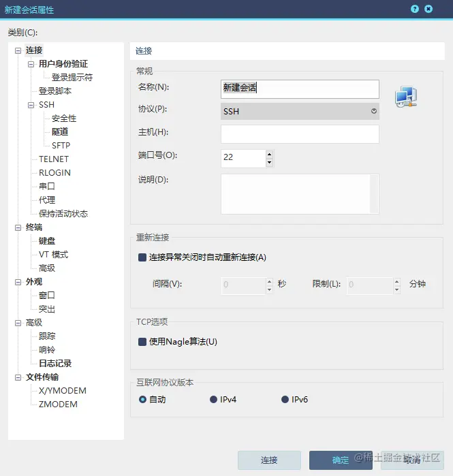
Task: Select 登录提示符 in the tree
Action: (x=72, y=78)
